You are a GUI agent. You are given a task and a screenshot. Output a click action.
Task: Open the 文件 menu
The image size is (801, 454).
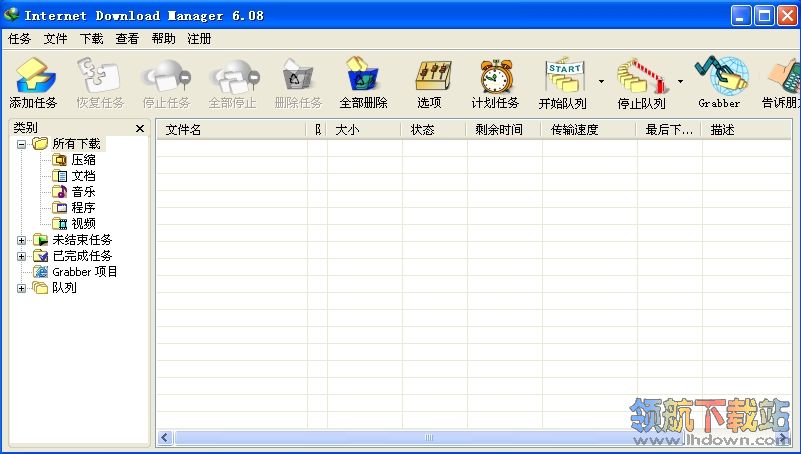[55, 39]
